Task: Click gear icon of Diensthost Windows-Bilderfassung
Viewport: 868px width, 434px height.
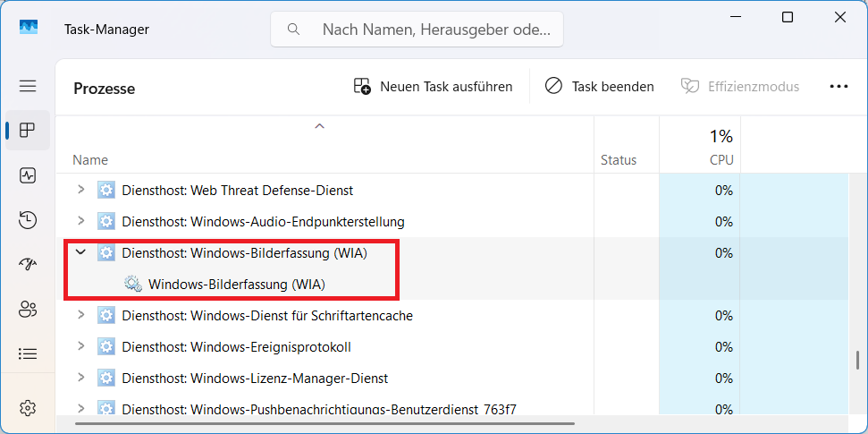Action: (x=105, y=252)
